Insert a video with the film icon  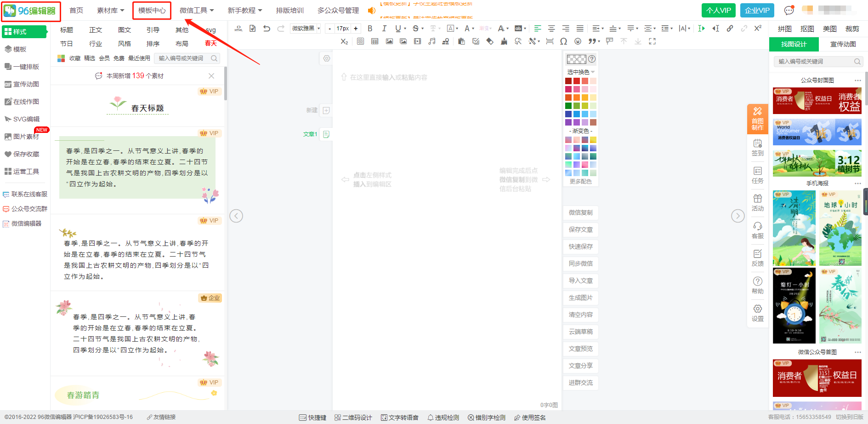(x=417, y=41)
